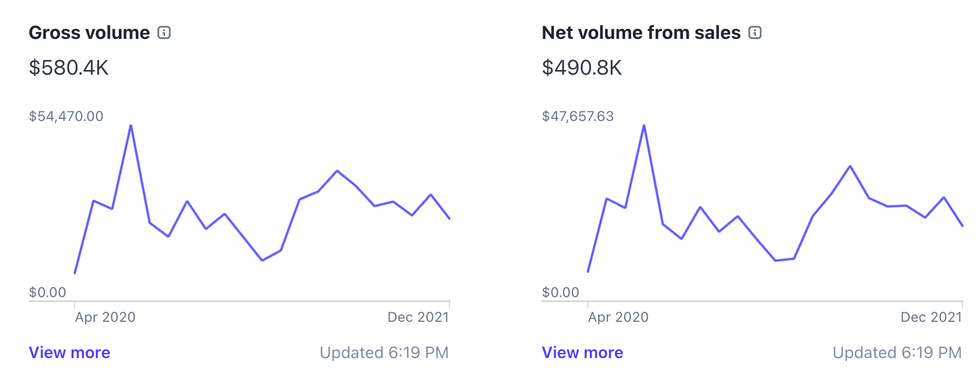This screenshot has height=387, width=980.
Task: Select the $490.8K net total
Action: click(582, 68)
